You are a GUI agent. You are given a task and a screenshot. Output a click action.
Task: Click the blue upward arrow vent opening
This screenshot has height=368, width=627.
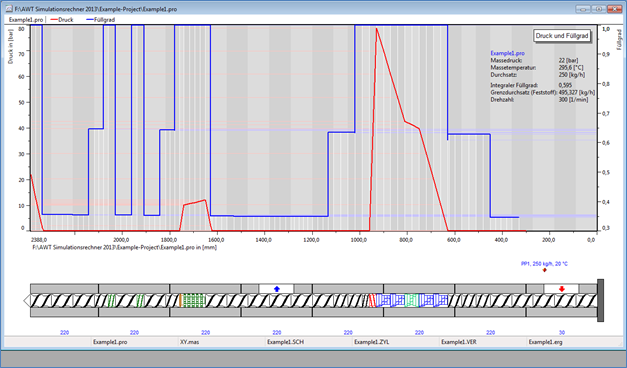pos(276,289)
